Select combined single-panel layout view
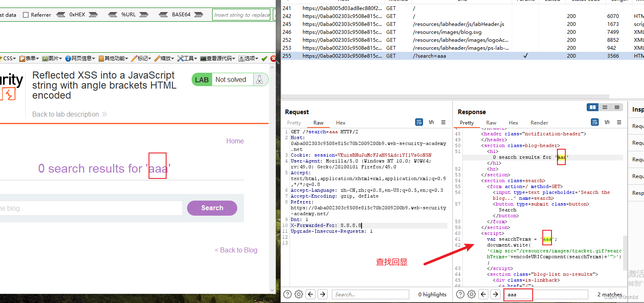Viewport: 644px width, 303px height. click(617, 107)
